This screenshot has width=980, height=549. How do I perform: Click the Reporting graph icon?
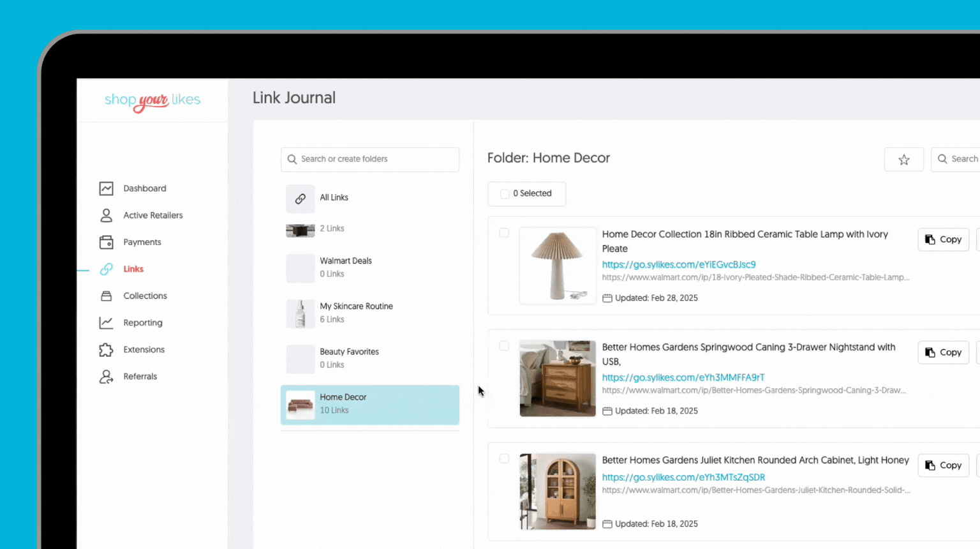coord(107,322)
